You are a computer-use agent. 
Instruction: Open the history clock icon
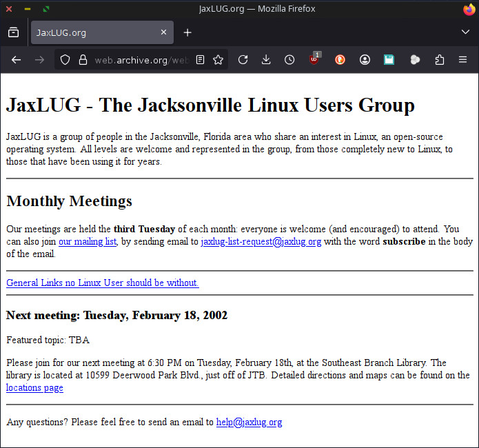pos(289,60)
